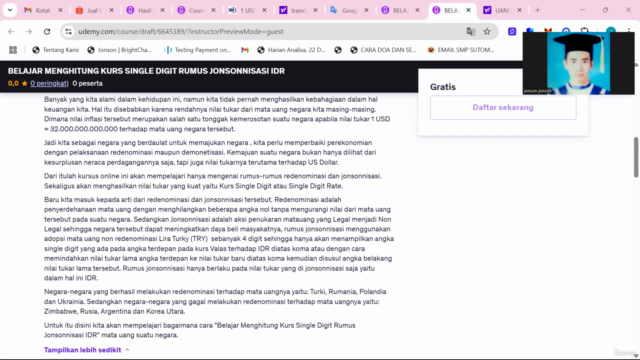Collapse description via Tampilkan lebih sedikit
This screenshot has height=360, width=640.
(87, 350)
